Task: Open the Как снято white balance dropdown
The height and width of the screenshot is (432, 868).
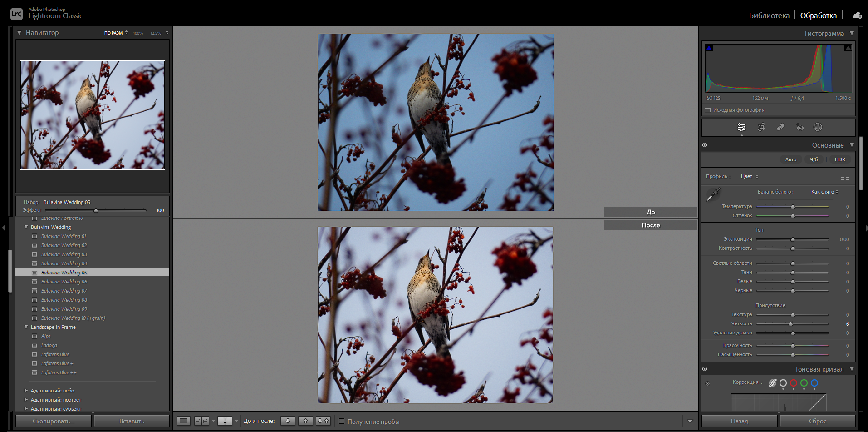Action: (x=824, y=192)
